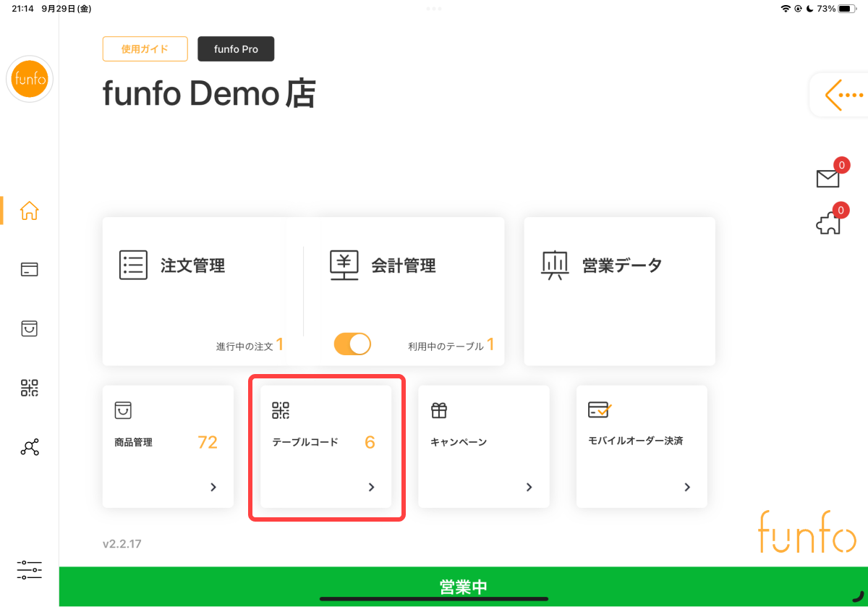Open the card icon in the sidebar
Image resolution: width=868 pixels, height=607 pixels.
30,269
